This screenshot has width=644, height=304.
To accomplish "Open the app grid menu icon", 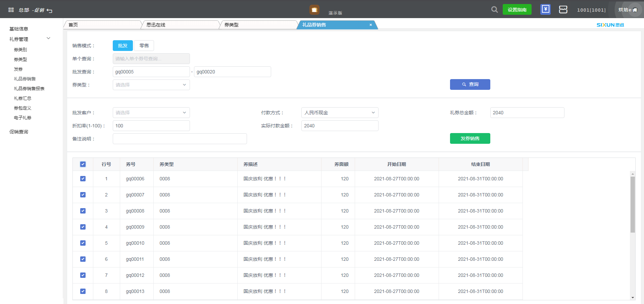I will 11,10.
